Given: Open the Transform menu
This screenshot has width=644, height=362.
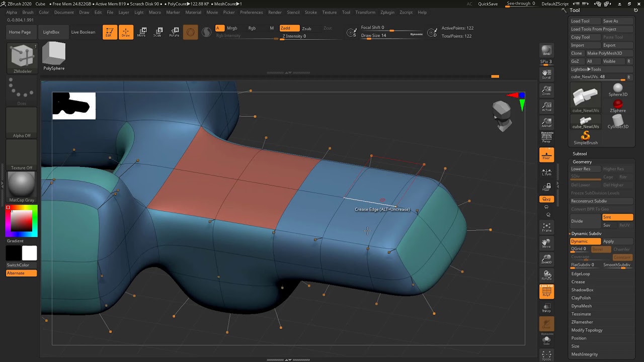Looking at the screenshot, I should coord(365,12).
